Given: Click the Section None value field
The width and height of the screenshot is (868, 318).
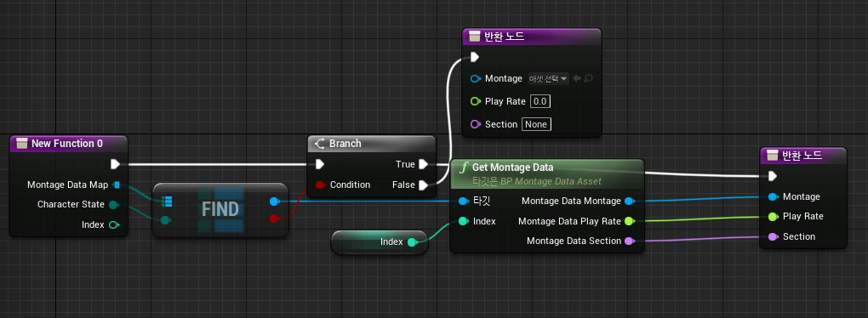Looking at the screenshot, I should (536, 124).
